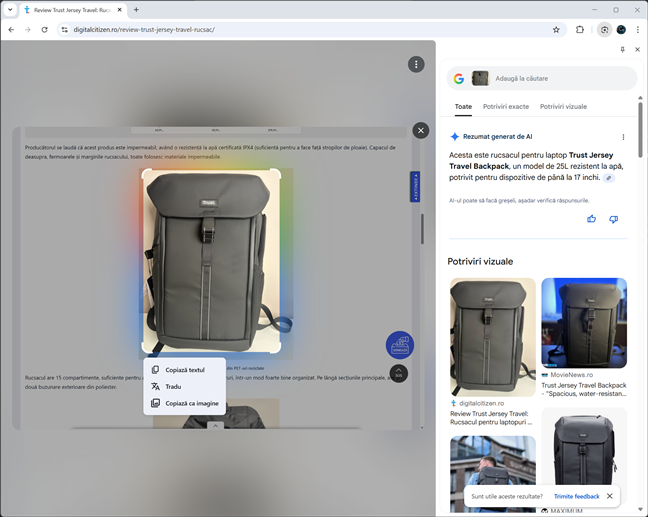This screenshot has height=517, width=648.
Task: Switch to the Potriviri vizuale tab
Action: pyautogui.click(x=563, y=107)
